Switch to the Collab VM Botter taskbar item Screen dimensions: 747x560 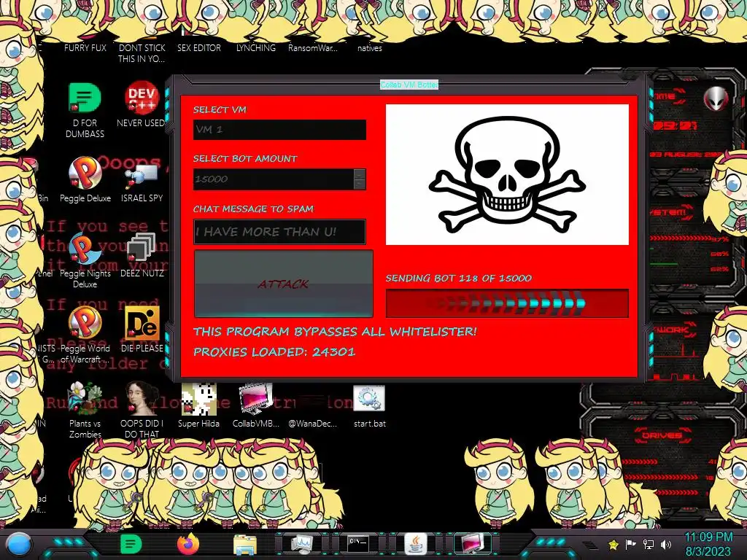pos(473,543)
